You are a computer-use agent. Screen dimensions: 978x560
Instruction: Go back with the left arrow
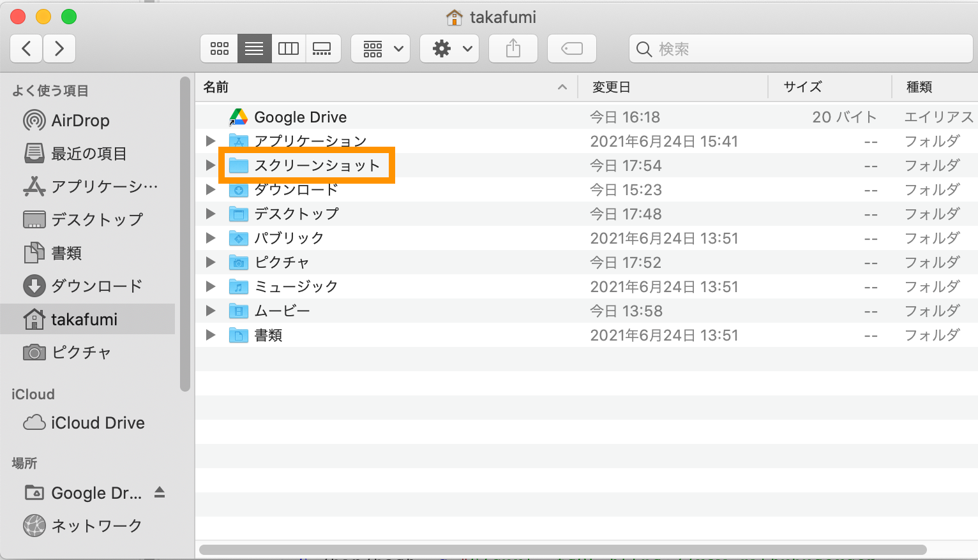pyautogui.click(x=27, y=48)
